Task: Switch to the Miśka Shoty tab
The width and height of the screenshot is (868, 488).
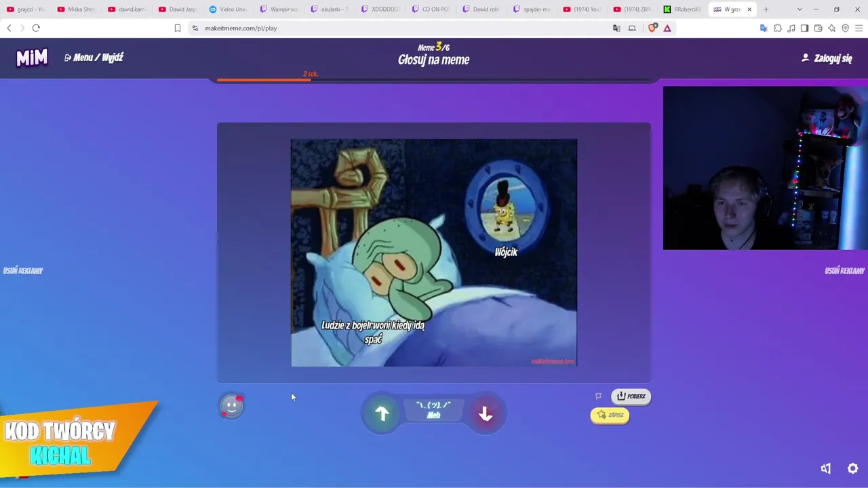Action: pos(77,9)
